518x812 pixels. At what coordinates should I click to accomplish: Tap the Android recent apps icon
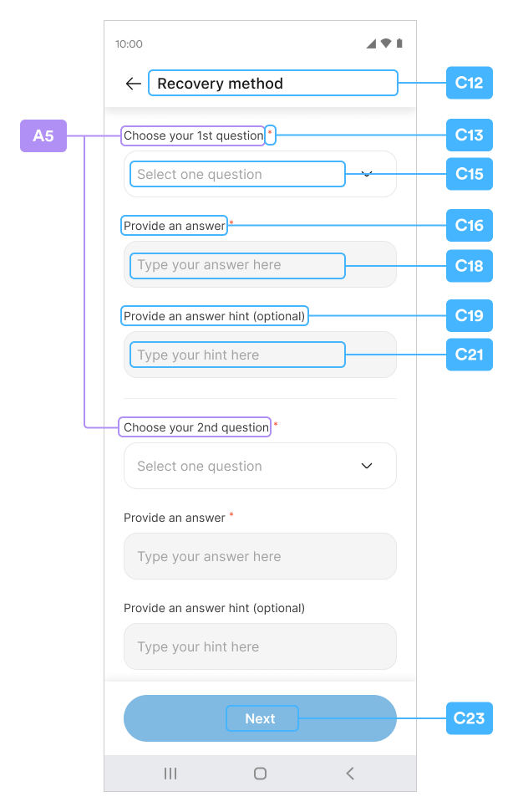pyautogui.click(x=170, y=774)
